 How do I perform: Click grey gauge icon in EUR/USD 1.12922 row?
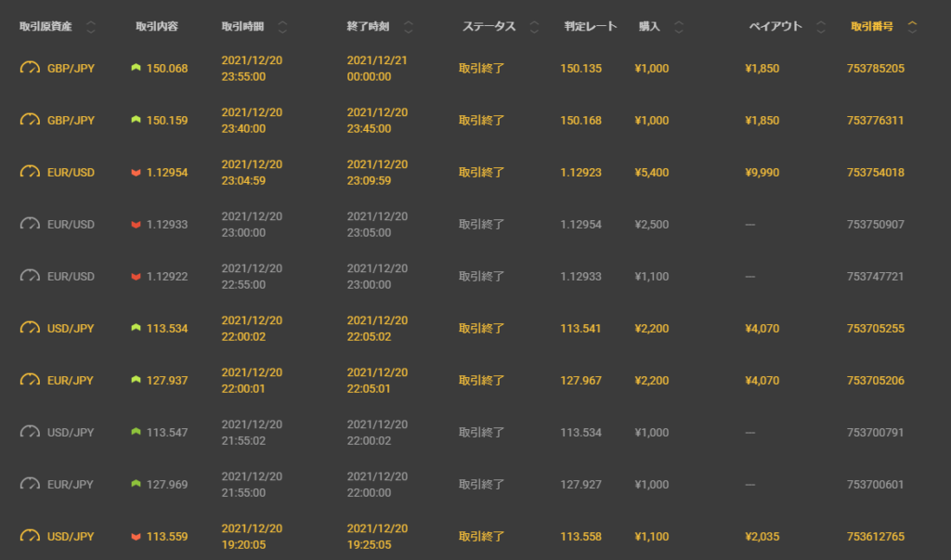pos(31,276)
